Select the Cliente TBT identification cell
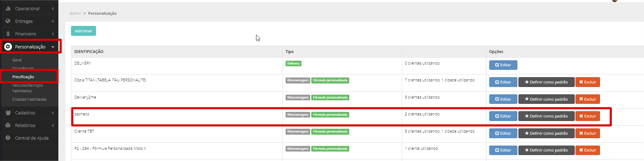The height and width of the screenshot is (161, 644). point(177,134)
